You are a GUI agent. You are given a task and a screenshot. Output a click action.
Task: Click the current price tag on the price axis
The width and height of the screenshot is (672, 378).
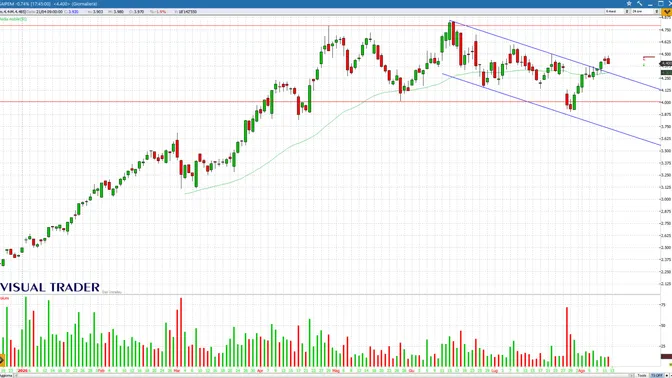point(666,63)
